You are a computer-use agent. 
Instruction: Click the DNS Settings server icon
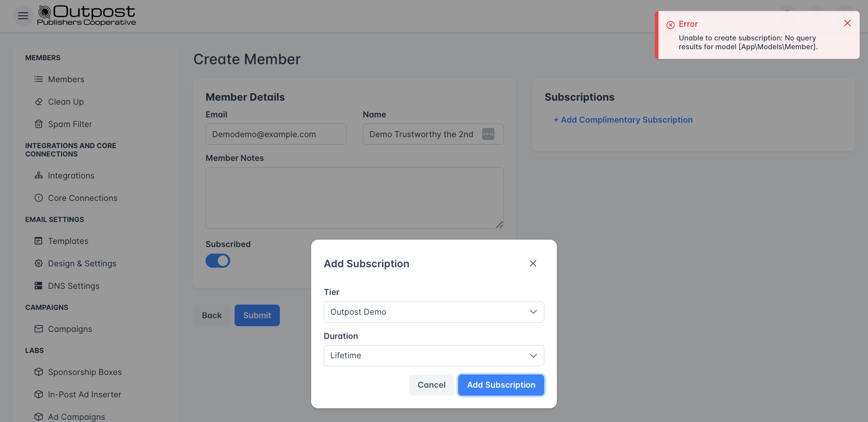39,286
